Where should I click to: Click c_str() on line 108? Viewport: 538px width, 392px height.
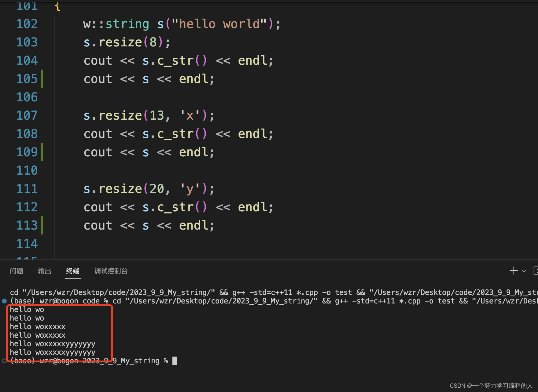[182, 134]
